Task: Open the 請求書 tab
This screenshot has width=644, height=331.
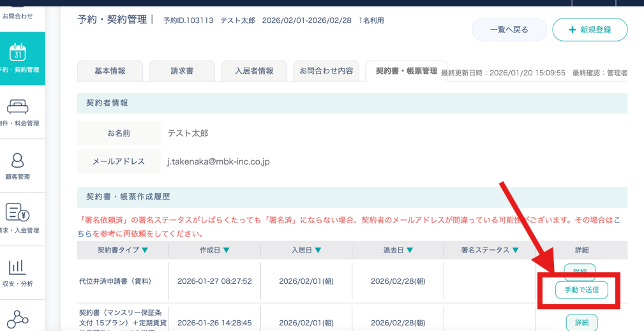Action: point(182,71)
